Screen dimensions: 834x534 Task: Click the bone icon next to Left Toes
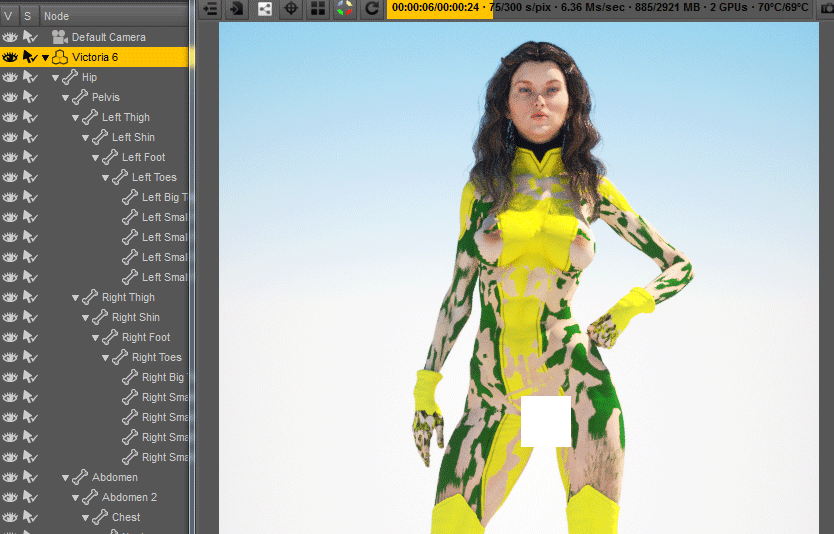pyautogui.click(x=120, y=177)
